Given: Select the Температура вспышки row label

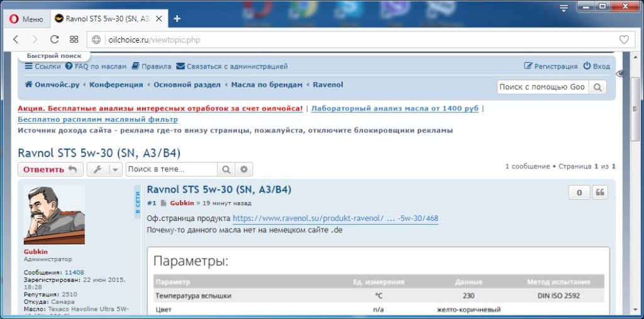Looking at the screenshot, I should coord(193,296).
